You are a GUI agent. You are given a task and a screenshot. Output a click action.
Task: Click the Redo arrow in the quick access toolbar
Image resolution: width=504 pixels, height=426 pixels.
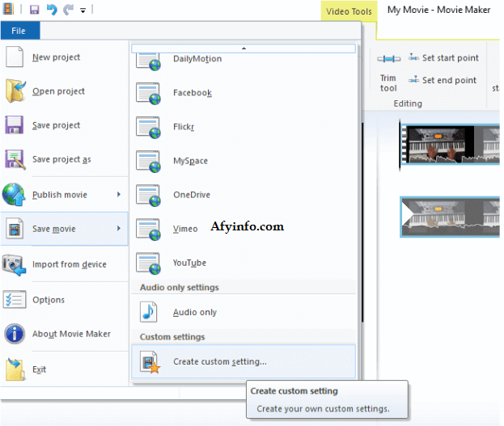(68, 10)
